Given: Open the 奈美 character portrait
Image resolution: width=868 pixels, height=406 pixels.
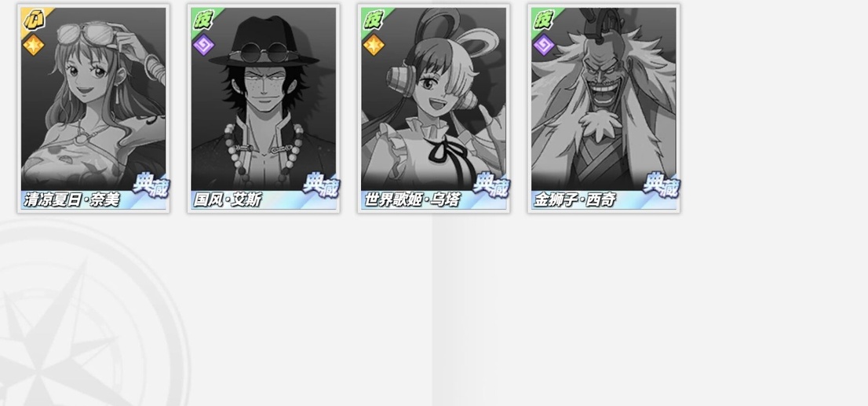Looking at the screenshot, I should tap(93, 100).
